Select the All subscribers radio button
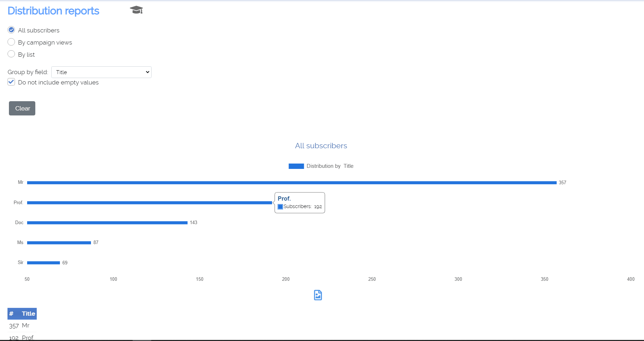 pos(11,30)
